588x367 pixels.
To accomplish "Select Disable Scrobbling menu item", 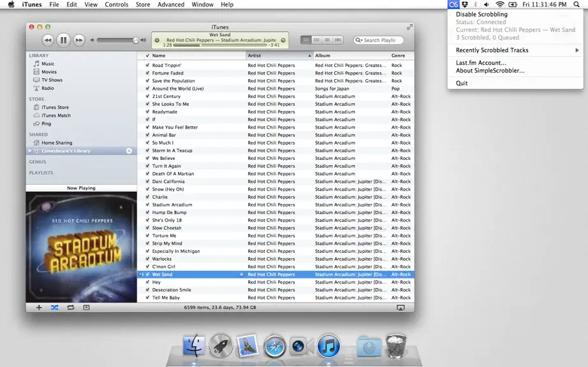I will coord(481,14).
